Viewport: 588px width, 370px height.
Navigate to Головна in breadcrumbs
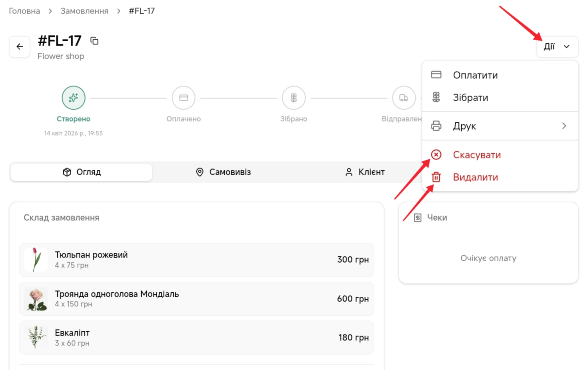click(24, 11)
